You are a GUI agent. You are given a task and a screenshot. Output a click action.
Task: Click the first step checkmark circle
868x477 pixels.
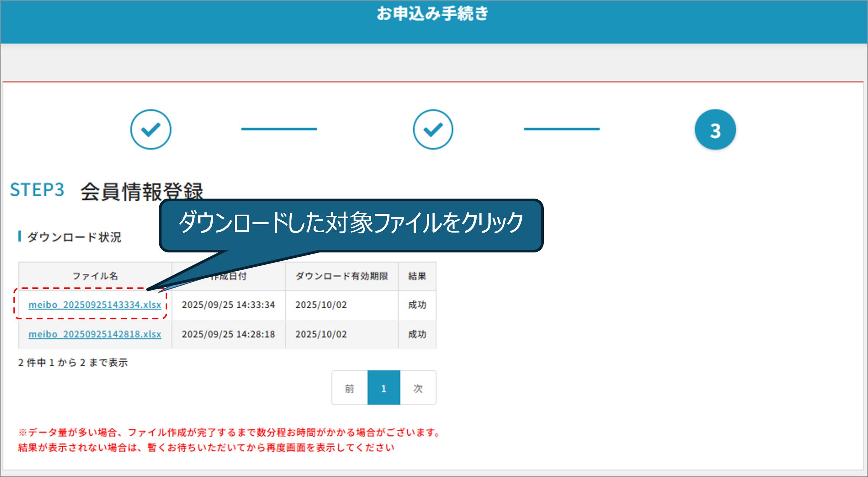coord(150,129)
